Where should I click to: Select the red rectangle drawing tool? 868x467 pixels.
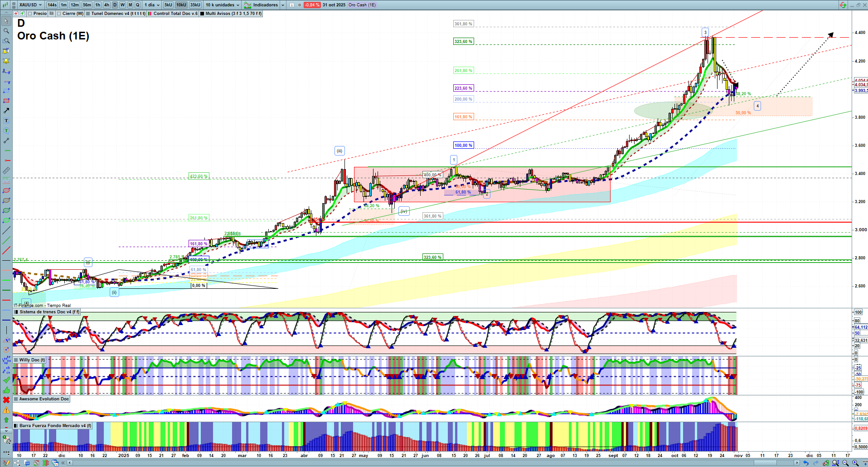point(6,101)
